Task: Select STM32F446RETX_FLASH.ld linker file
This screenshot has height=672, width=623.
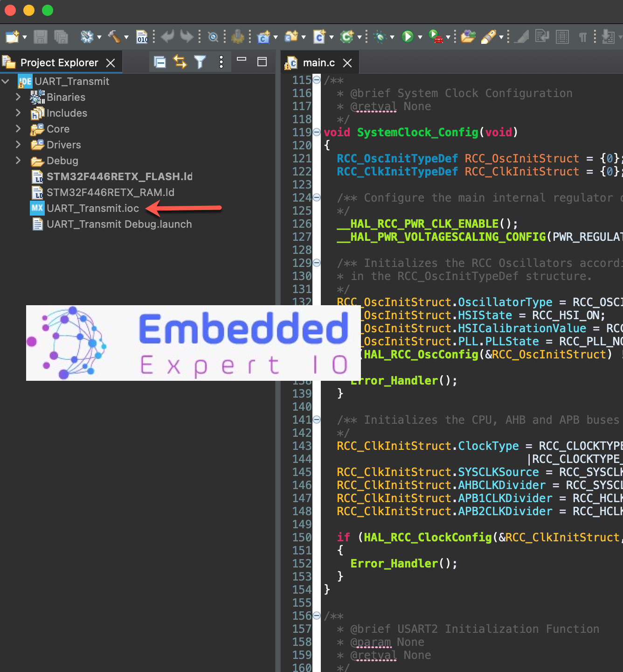Action: pyautogui.click(x=119, y=176)
